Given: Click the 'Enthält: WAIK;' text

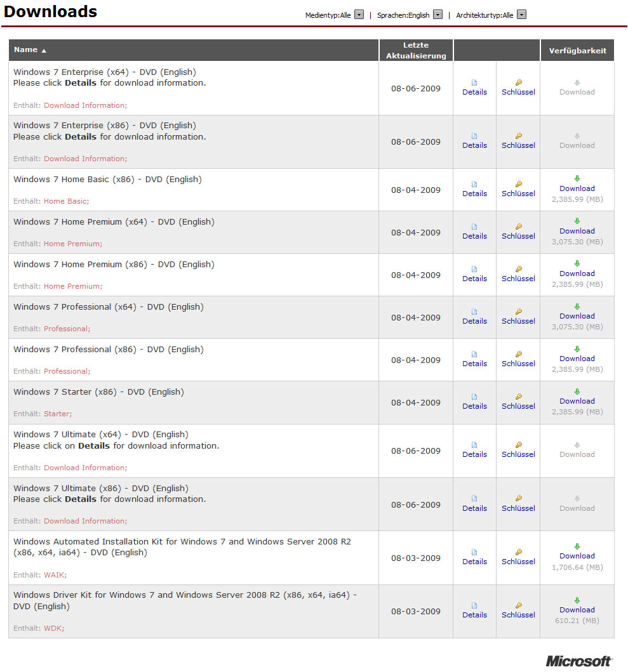Looking at the screenshot, I should pos(40,575).
